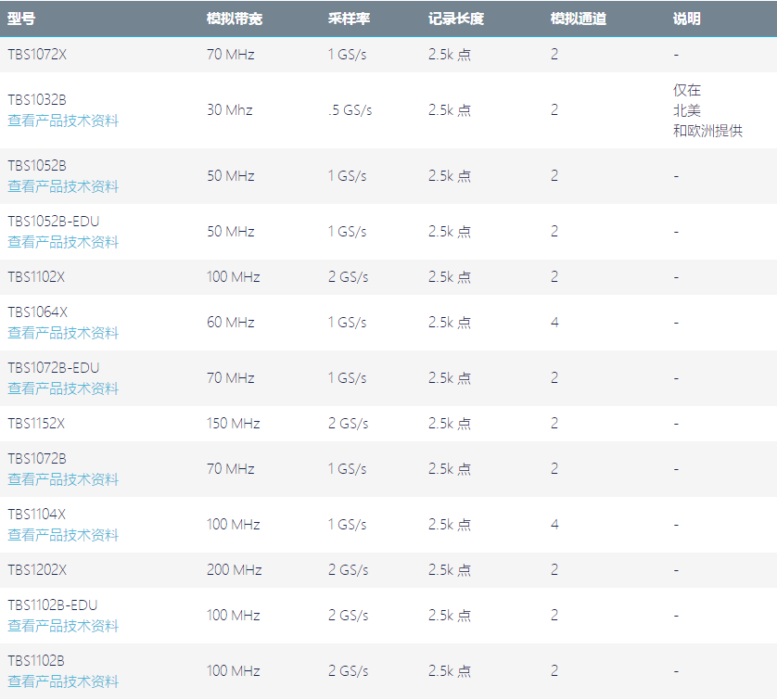Click the 仅在北美和欧洲提供 note for TBS1032B
The image size is (777, 700).
click(707, 110)
